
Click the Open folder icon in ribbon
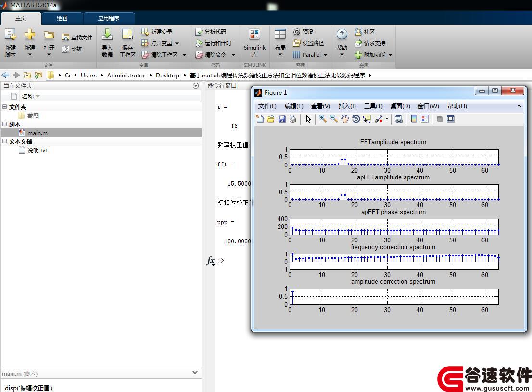pyautogui.click(x=49, y=35)
